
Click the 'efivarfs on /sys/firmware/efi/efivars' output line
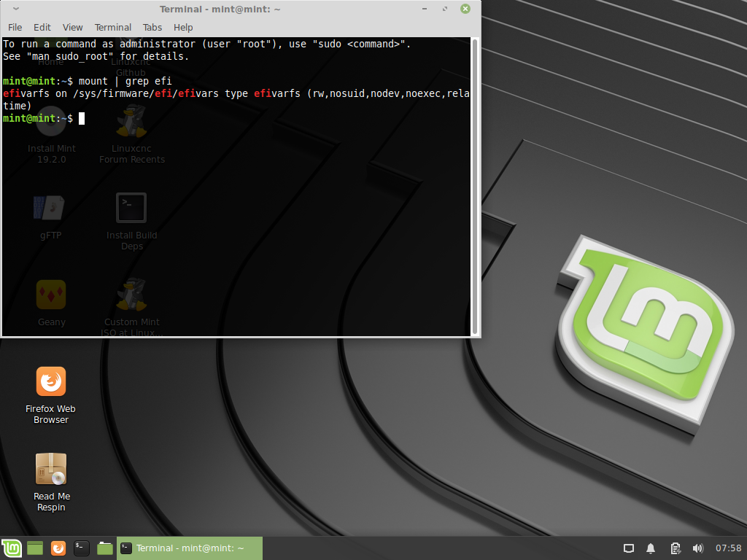pyautogui.click(x=236, y=99)
